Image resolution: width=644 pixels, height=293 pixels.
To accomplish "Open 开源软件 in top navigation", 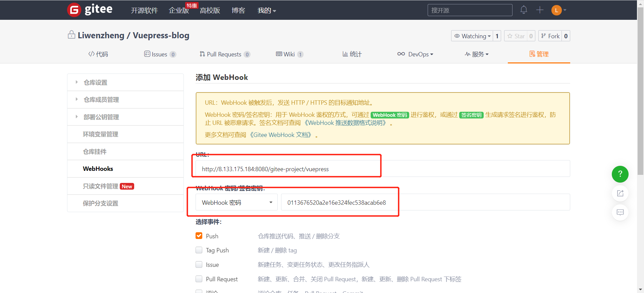I will point(144,10).
